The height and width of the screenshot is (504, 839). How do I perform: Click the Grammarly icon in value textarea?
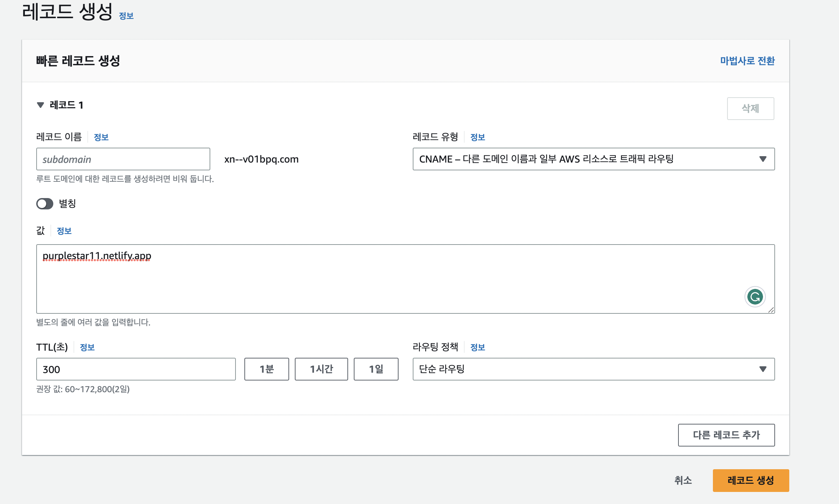[755, 297]
